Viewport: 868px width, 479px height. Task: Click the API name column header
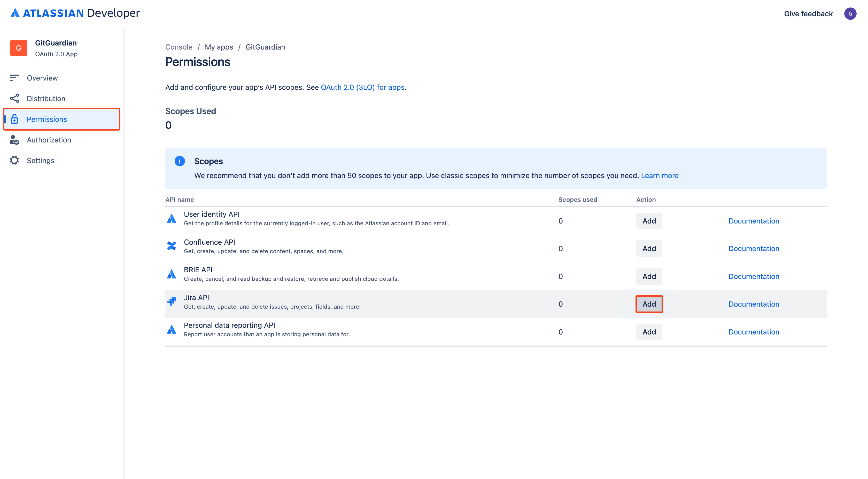[x=179, y=199]
